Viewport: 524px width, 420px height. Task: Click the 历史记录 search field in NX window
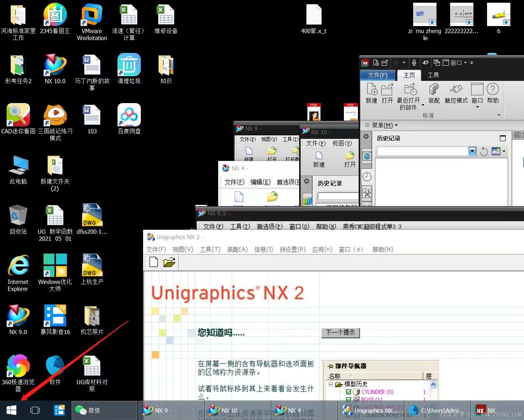pyautogui.click(x=422, y=151)
